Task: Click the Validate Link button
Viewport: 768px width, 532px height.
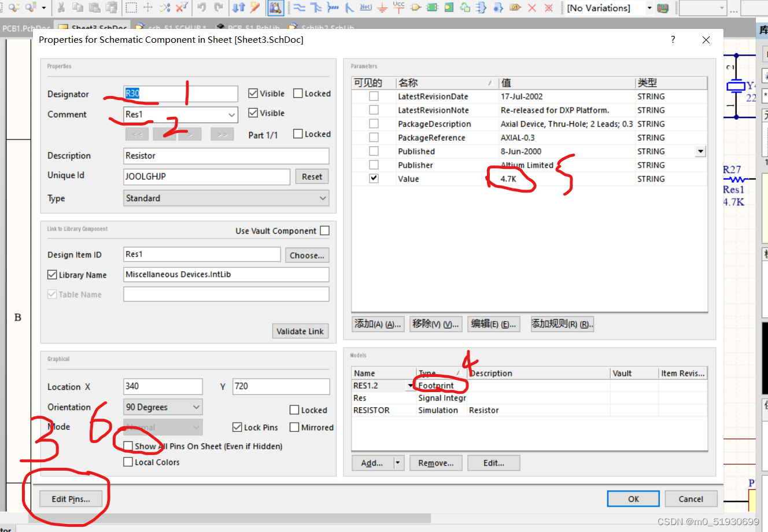Action: coord(300,331)
